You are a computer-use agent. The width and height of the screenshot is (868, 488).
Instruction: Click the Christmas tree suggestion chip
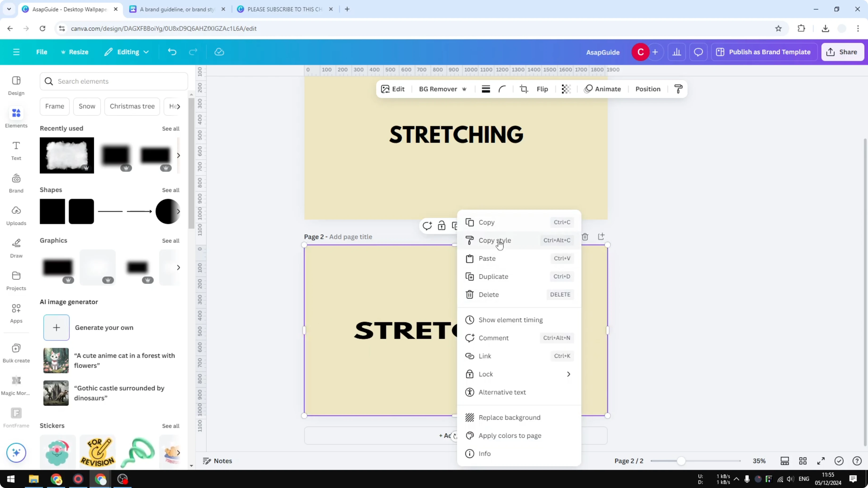(132, 106)
